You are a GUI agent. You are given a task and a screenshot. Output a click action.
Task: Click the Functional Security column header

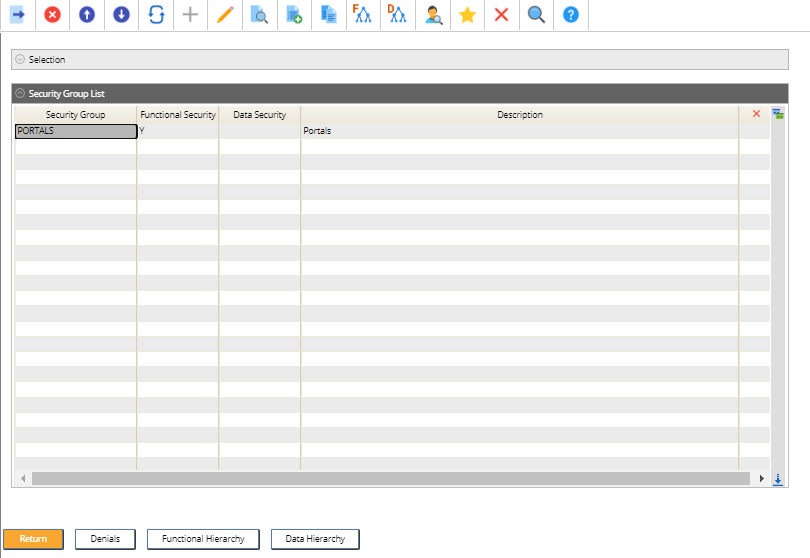178,115
